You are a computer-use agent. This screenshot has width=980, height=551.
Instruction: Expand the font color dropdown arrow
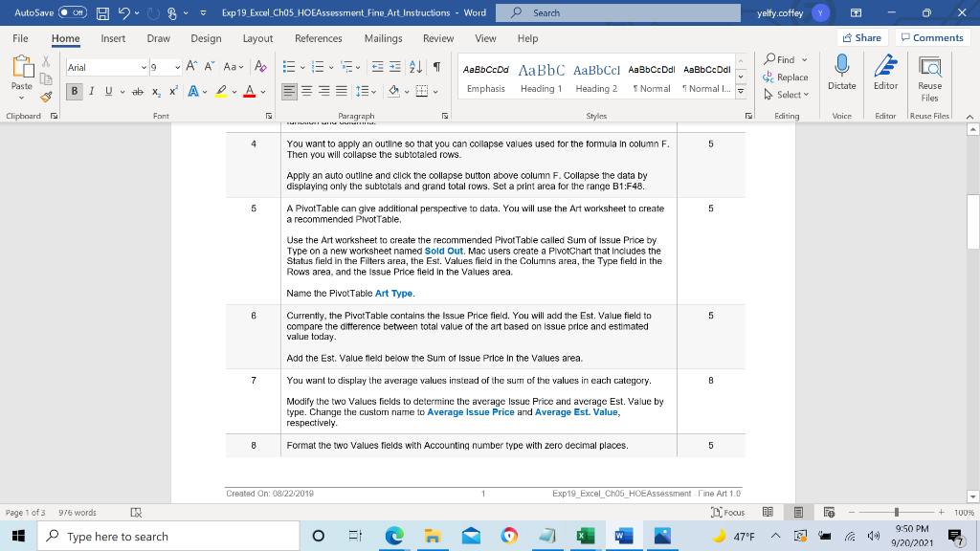pyautogui.click(x=262, y=91)
